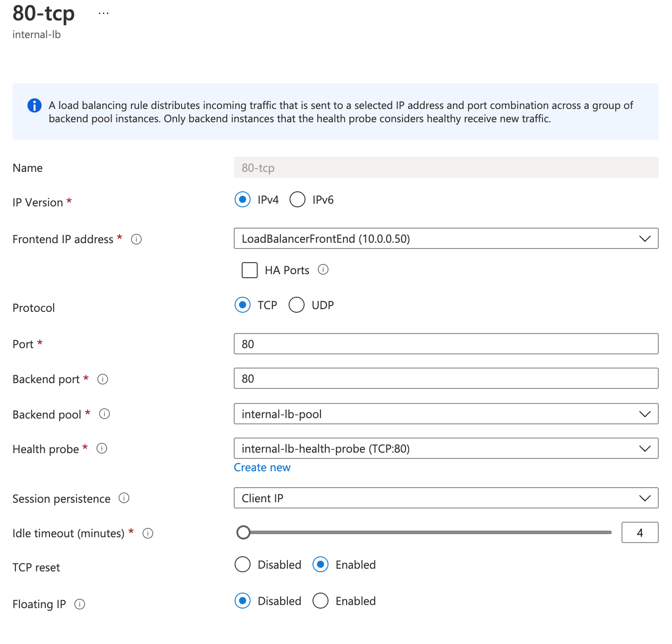Click the Idle timeout slider handle
The image size is (672, 644).
click(x=243, y=532)
